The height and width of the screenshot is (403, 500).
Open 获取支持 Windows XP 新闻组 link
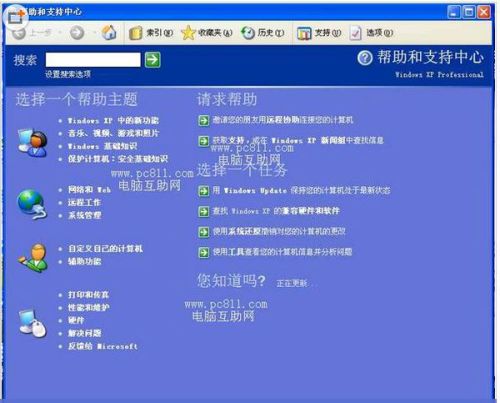click(x=298, y=140)
